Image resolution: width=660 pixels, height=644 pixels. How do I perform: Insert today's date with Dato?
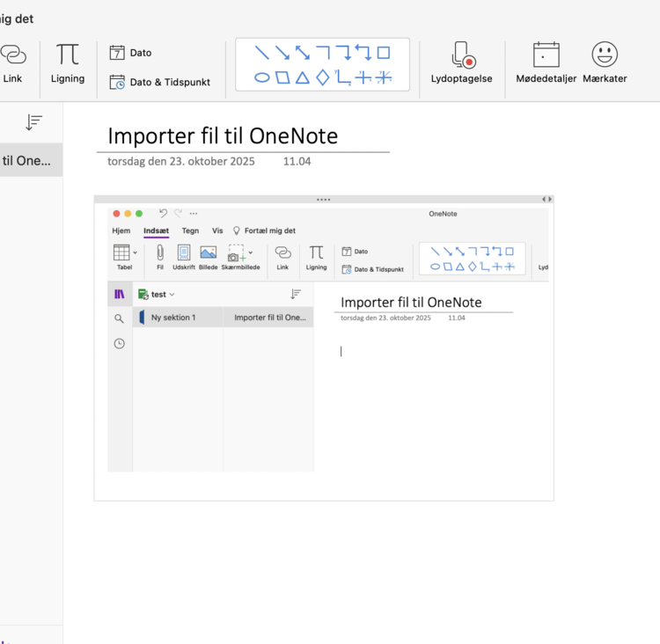[x=130, y=53]
